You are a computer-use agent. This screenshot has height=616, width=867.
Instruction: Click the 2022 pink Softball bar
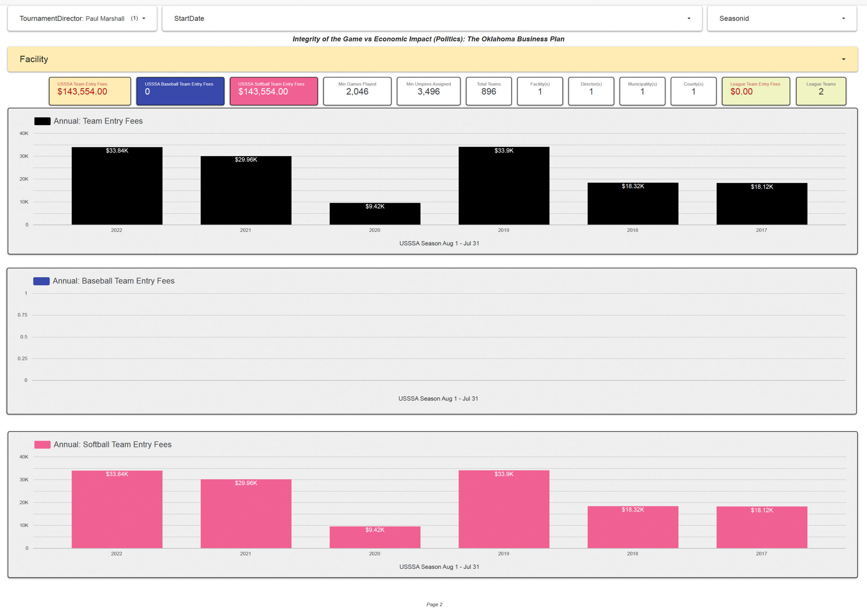pyautogui.click(x=117, y=509)
